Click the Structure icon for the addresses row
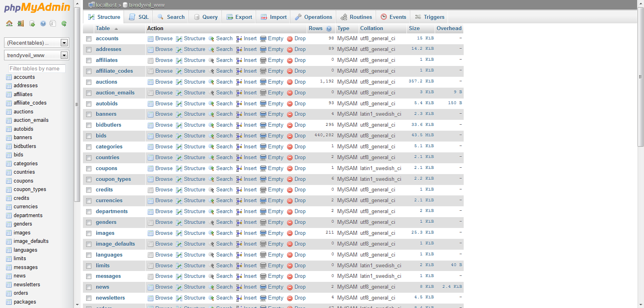 click(179, 49)
